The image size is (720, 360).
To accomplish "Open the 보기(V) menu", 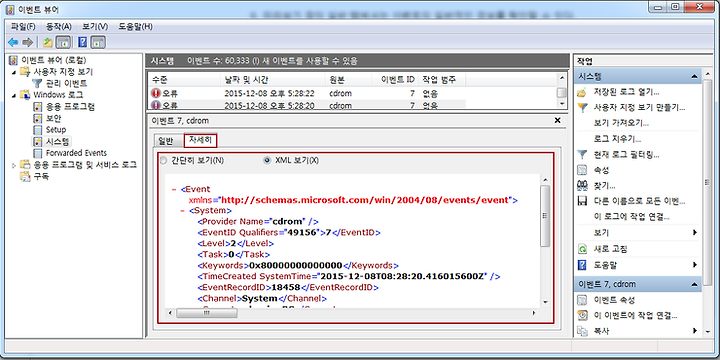I will point(95,27).
